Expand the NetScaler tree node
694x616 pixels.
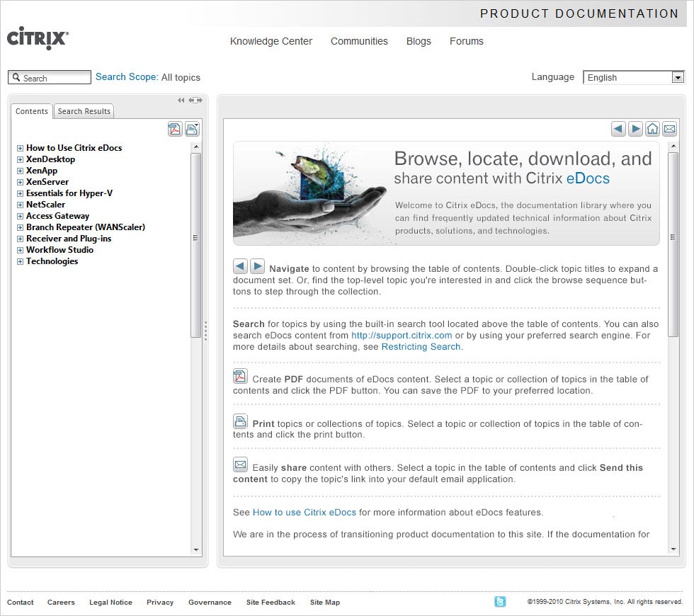click(x=20, y=205)
